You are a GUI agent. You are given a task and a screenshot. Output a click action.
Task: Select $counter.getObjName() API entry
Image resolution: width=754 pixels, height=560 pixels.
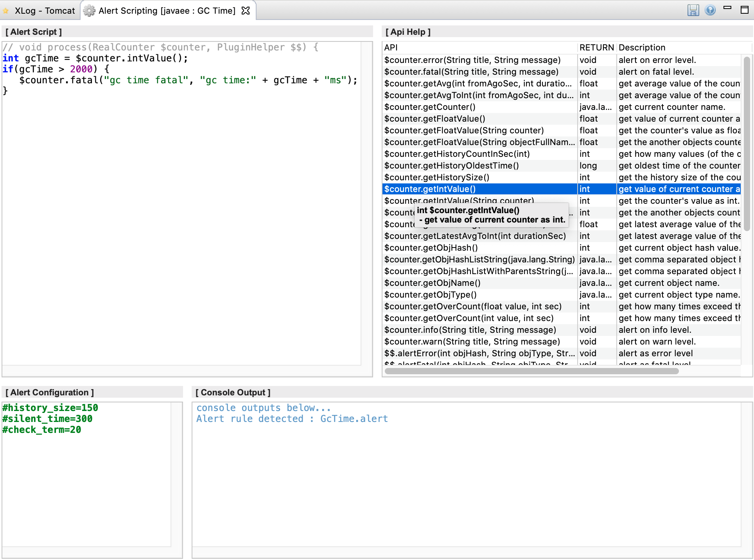432,283
